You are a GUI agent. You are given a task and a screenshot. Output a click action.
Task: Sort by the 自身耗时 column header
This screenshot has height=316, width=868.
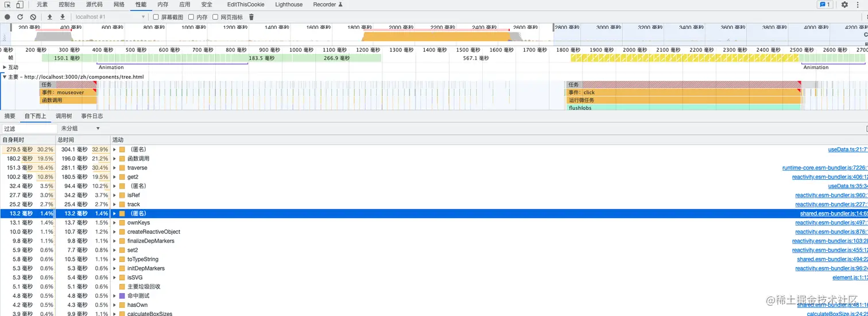coord(27,140)
